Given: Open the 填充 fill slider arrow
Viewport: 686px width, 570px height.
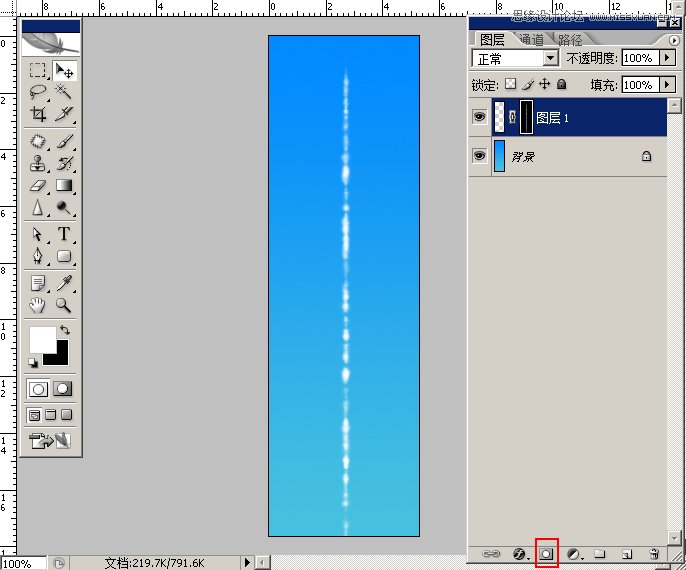Looking at the screenshot, I should pos(668,84).
